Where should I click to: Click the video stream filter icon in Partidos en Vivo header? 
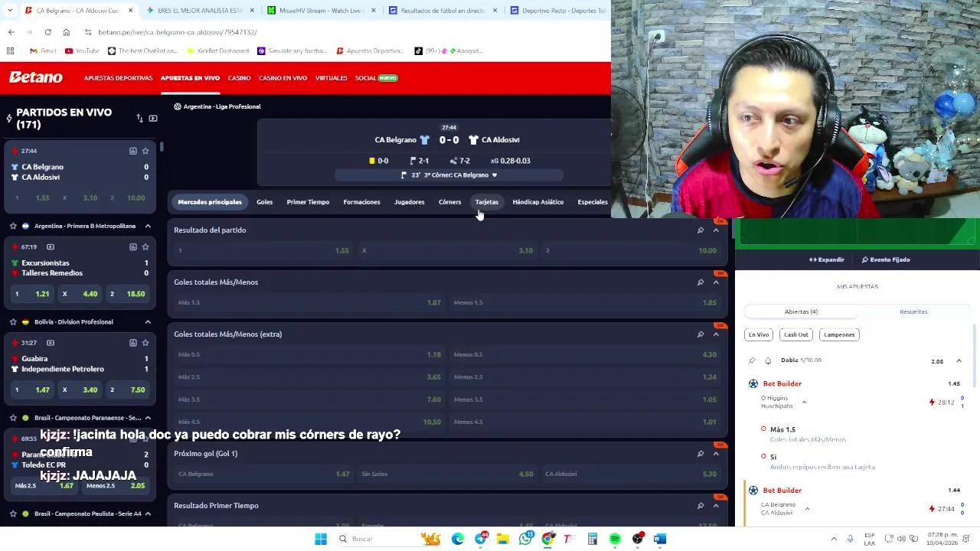153,119
